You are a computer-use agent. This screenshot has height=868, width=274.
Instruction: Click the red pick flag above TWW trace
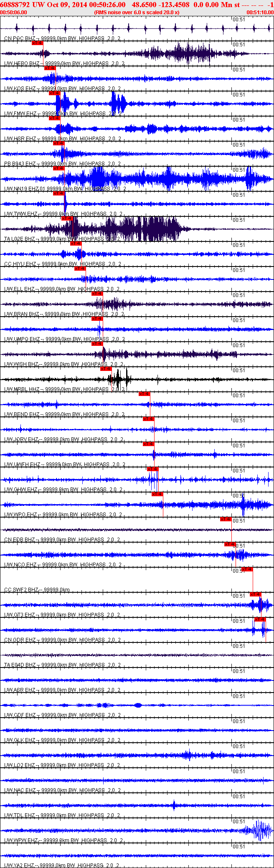[59, 193]
